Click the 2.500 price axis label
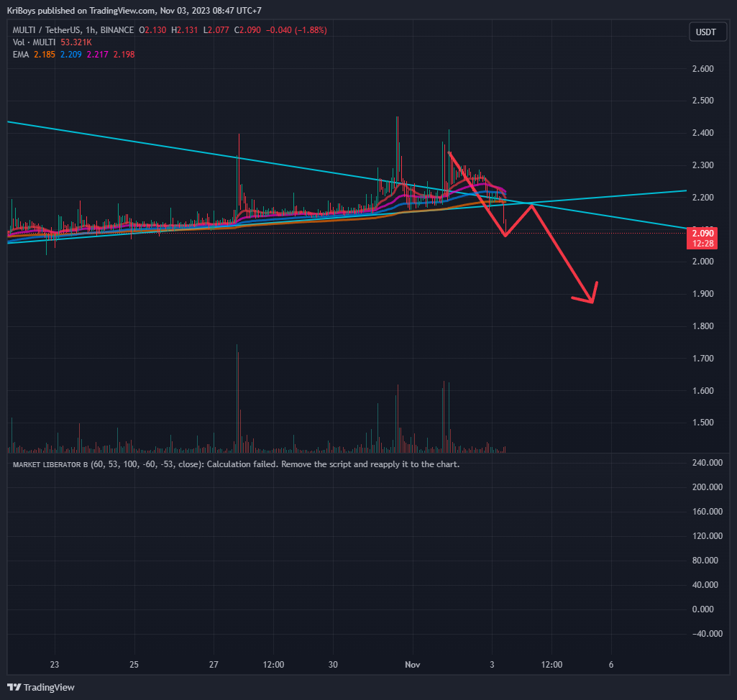This screenshot has height=700, width=737. point(702,101)
